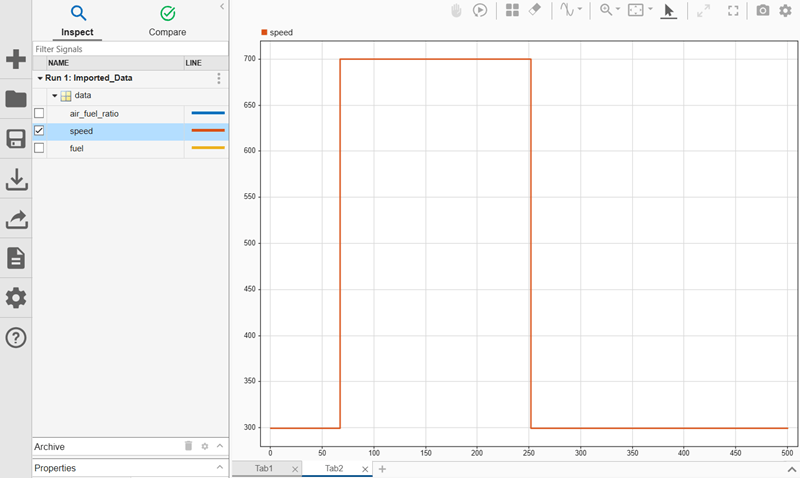Expand bottom-right plot area chevron
The image size is (800, 478).
(792, 469)
